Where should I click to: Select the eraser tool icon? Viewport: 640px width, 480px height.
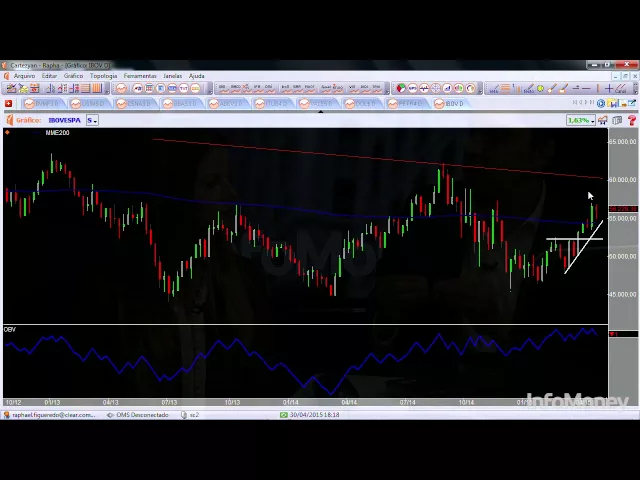[564, 88]
